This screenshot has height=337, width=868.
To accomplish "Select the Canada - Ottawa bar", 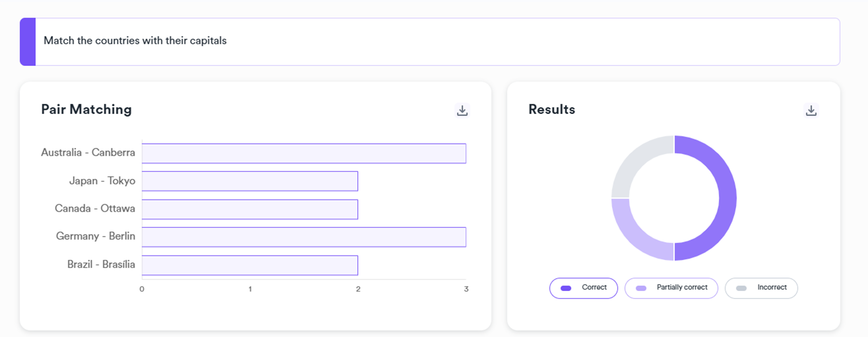I will (x=250, y=209).
